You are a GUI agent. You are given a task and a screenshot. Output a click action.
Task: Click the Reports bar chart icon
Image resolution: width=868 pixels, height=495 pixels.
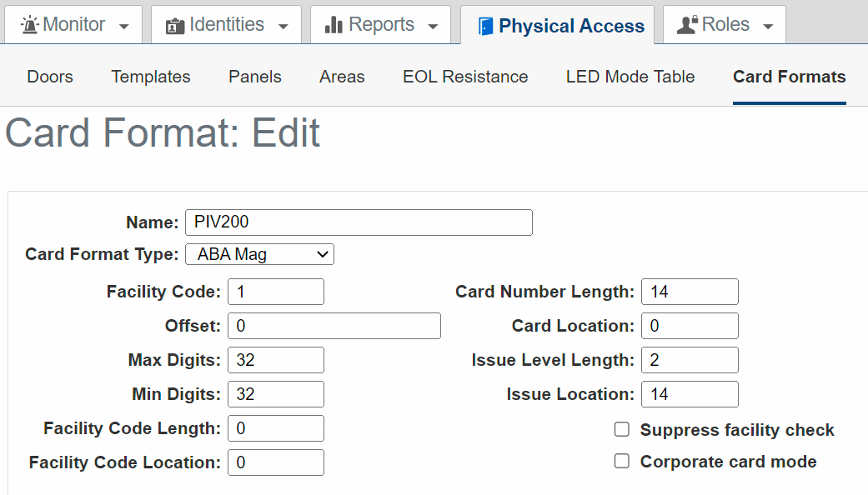coord(334,25)
